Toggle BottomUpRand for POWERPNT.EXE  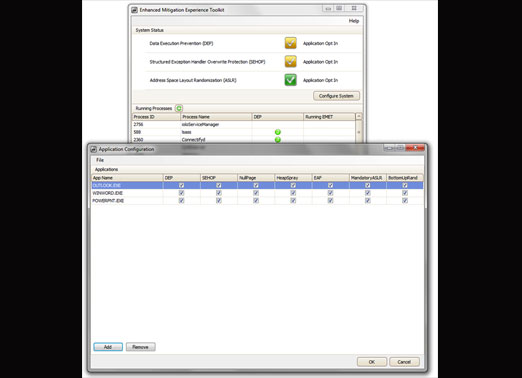pos(405,201)
